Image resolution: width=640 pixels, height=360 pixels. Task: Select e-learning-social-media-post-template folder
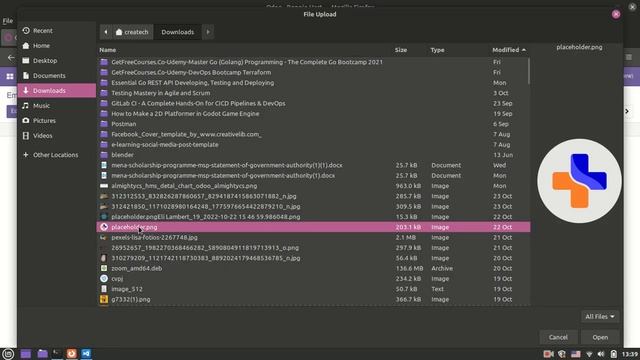coord(313,144)
